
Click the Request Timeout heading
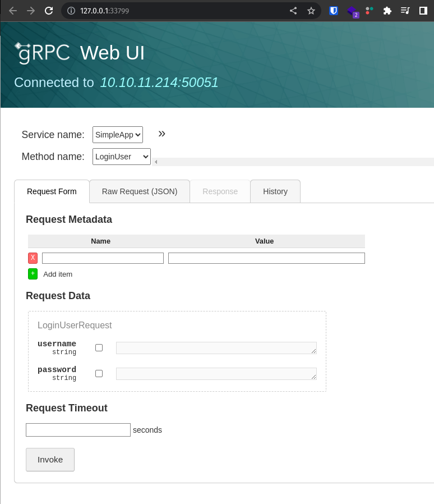pos(67,408)
